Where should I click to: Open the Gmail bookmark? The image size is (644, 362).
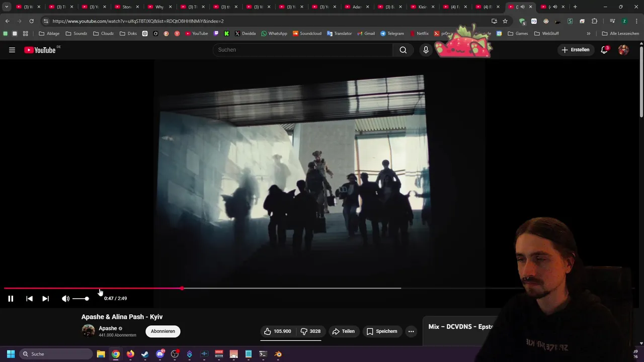366,34
